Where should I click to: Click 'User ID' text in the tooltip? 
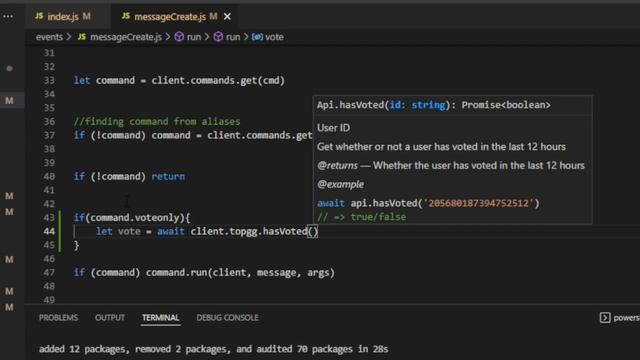point(333,128)
